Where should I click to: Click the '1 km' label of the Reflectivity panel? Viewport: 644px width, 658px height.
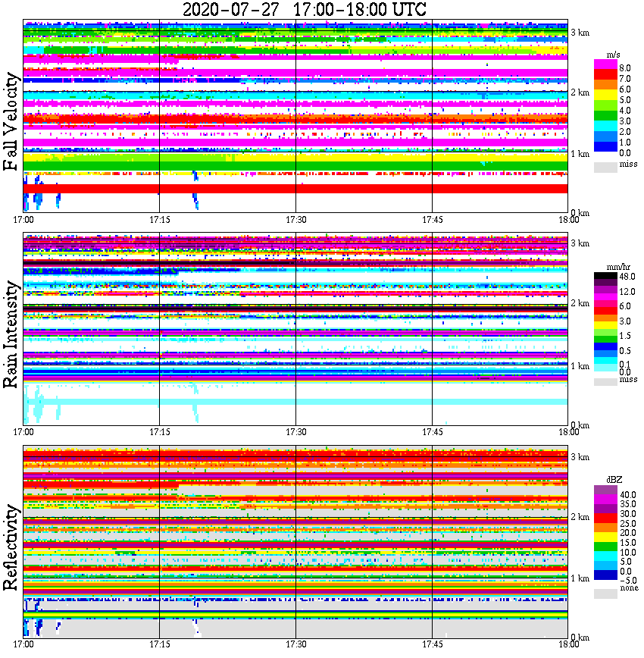(580, 578)
